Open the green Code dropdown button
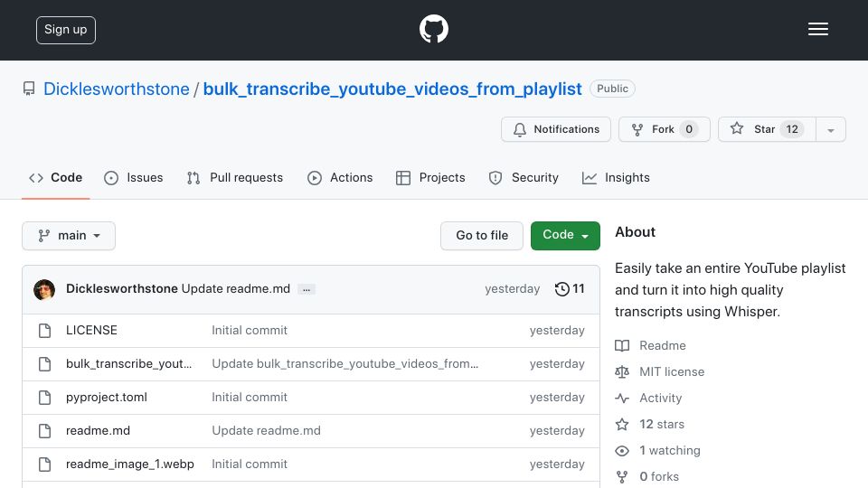The height and width of the screenshot is (488, 868). tap(565, 236)
